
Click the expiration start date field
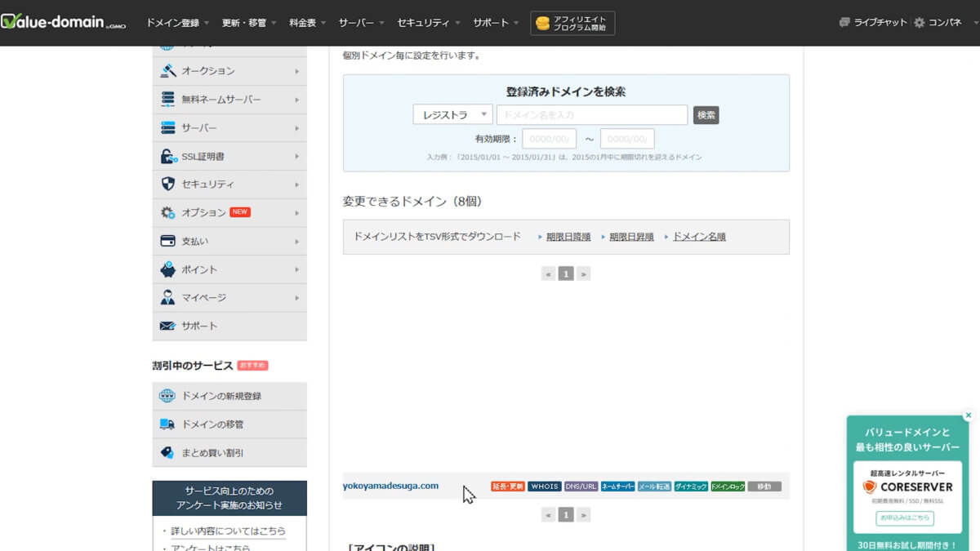[x=550, y=139]
